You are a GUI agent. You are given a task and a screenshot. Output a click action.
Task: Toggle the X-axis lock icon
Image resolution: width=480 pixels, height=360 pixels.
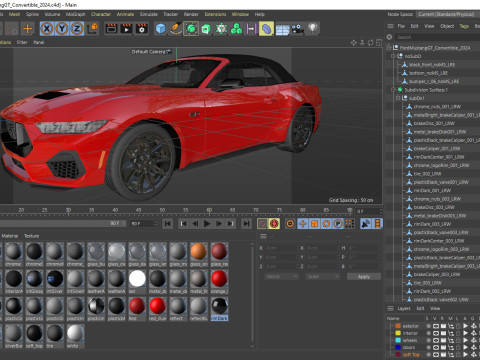pyautogui.click(x=47, y=29)
